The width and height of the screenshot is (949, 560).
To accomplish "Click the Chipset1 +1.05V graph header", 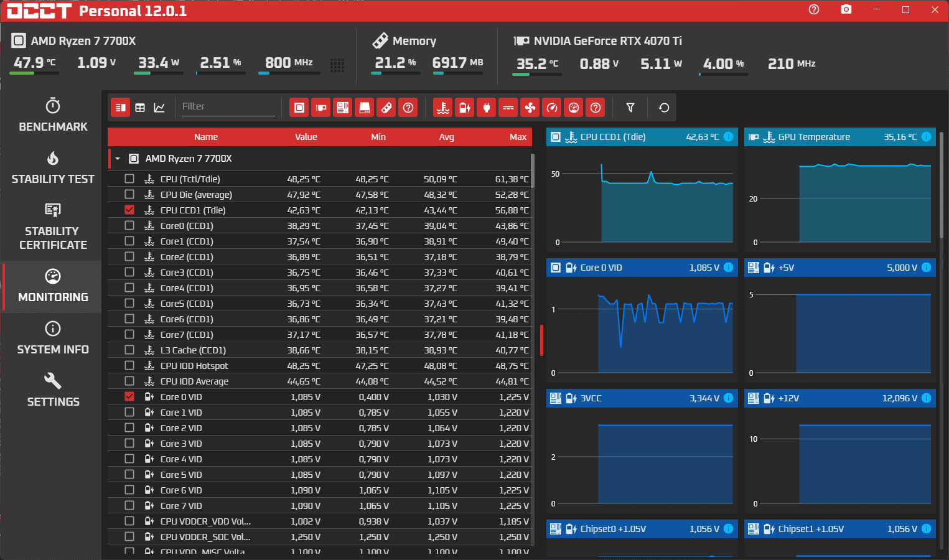I will coord(840,529).
